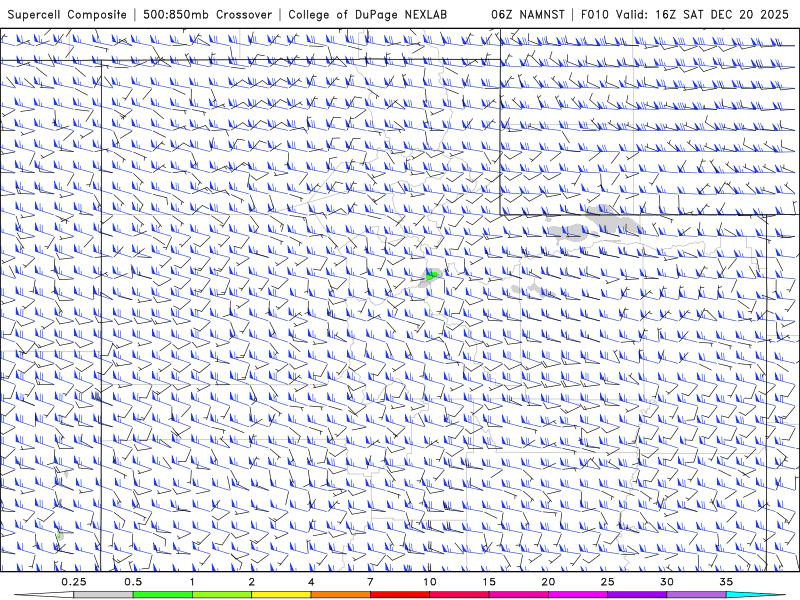Click the lavender legend swatch between 30 and 35

coord(696,595)
